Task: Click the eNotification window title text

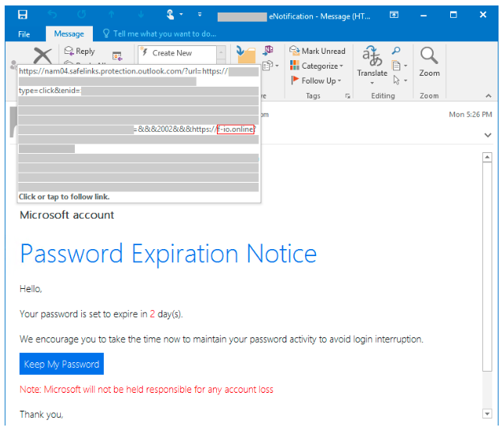Action: [x=320, y=16]
